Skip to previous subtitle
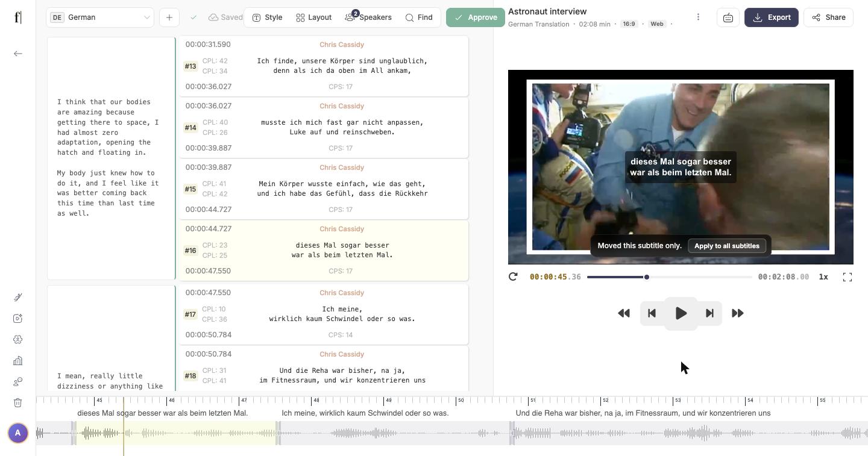 coord(652,313)
